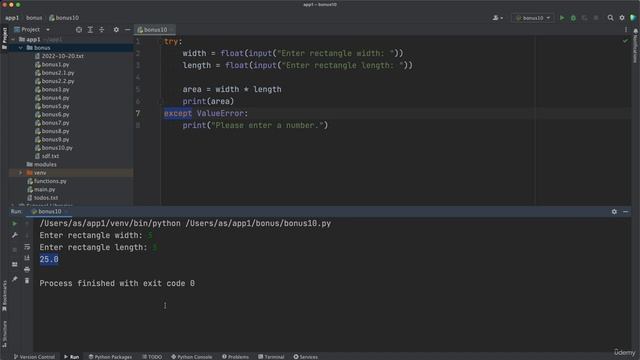Run bonus10 with the green play icon
The width and height of the screenshot is (640, 360).
(x=562, y=18)
